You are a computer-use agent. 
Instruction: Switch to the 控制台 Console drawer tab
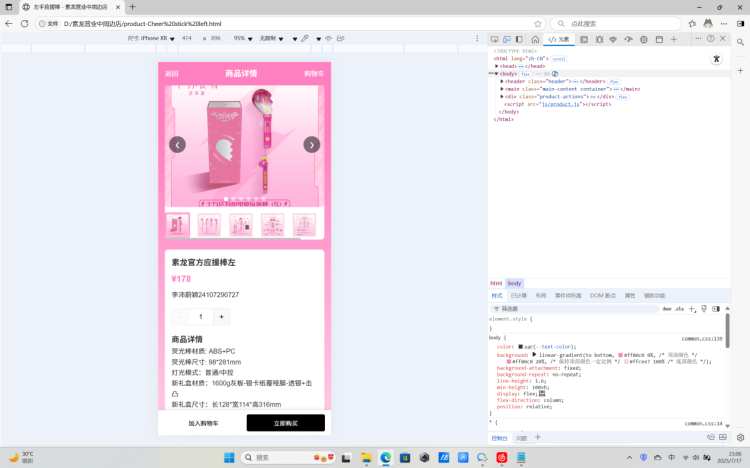point(499,438)
